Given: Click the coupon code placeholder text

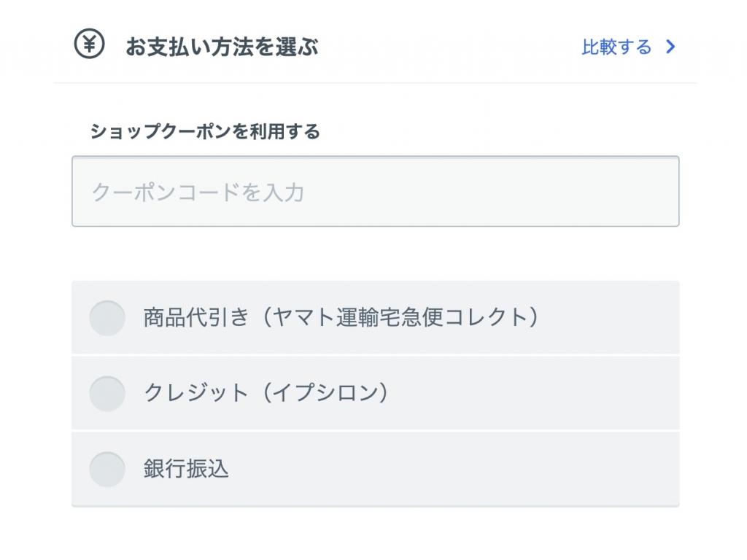Looking at the screenshot, I should [x=198, y=192].
